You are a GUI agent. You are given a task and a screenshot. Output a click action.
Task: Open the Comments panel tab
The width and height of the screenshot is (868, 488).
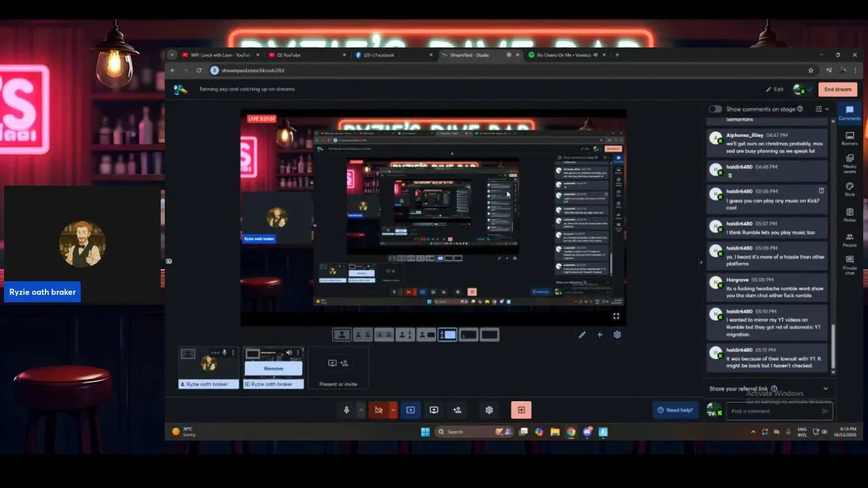pos(850,113)
